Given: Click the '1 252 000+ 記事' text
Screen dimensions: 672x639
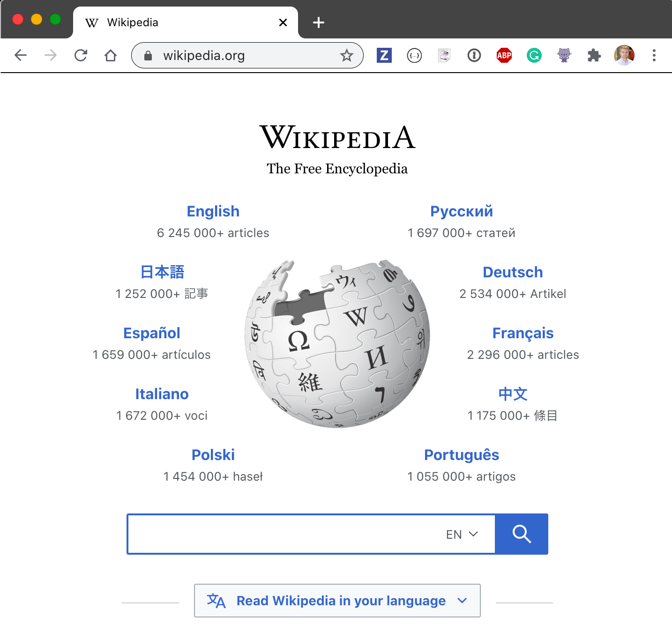Looking at the screenshot, I should coord(162,294).
